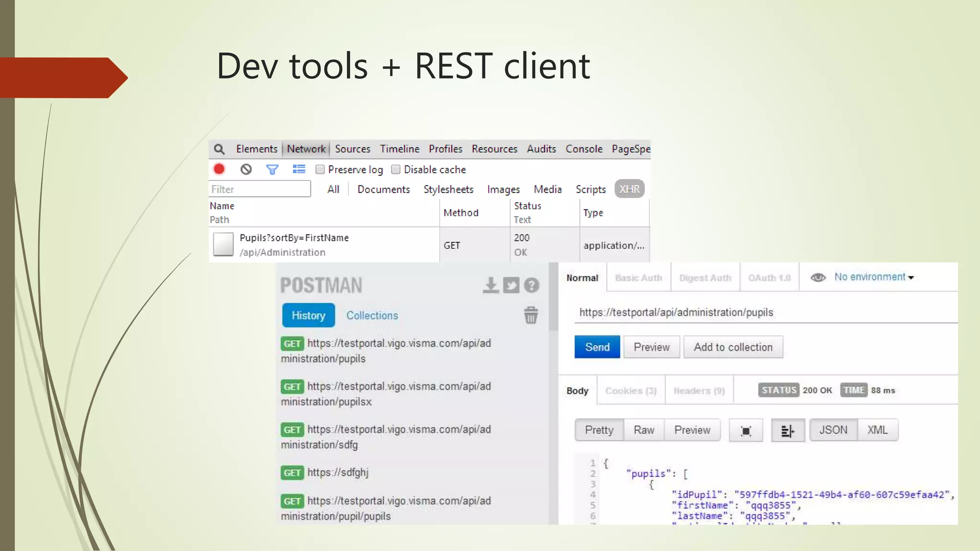Image resolution: width=980 pixels, height=551 pixels.
Task: Open the No environment dropdown
Action: pos(874,277)
